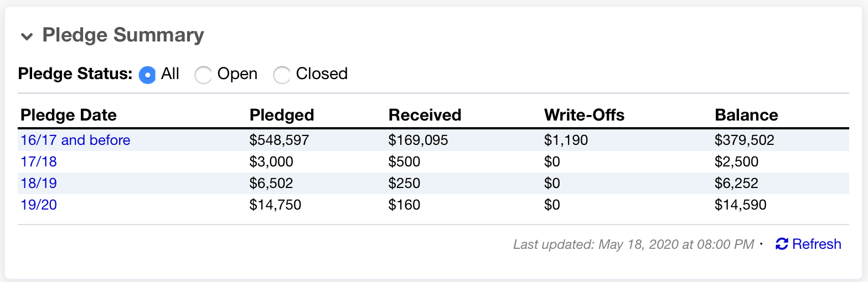
Task: Select the Closed pledge status radio
Action: (x=282, y=75)
